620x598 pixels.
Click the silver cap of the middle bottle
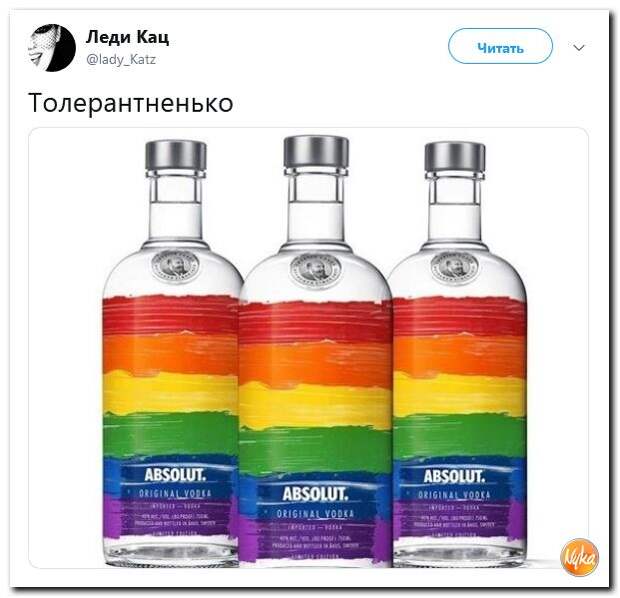click(x=316, y=151)
